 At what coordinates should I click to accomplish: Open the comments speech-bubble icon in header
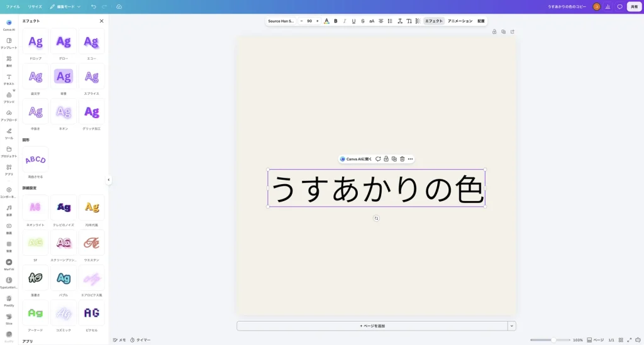point(619,6)
